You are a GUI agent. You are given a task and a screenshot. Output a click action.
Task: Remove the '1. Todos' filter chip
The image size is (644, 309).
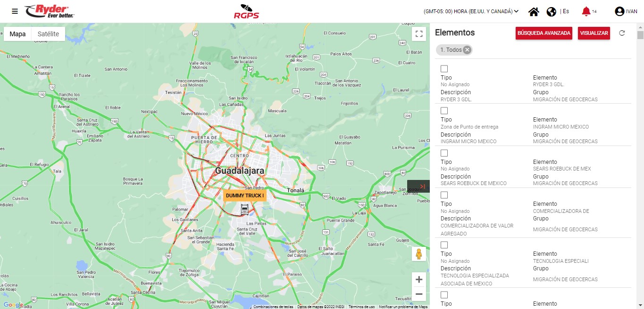click(467, 50)
